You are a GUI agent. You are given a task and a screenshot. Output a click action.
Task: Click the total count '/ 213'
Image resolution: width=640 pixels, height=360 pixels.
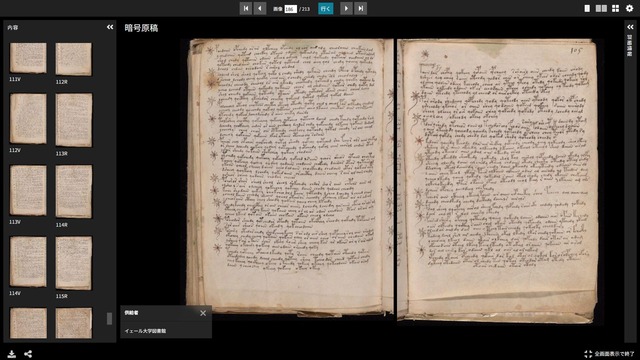[x=304, y=9]
